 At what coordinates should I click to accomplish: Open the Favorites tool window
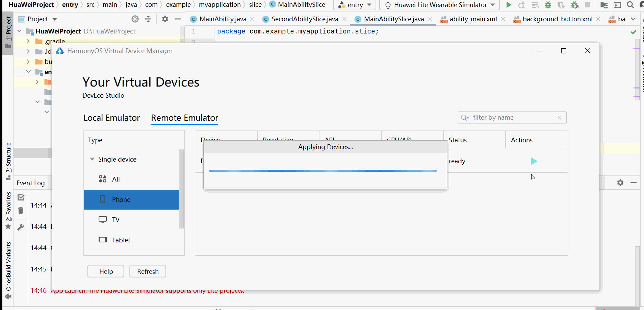8,210
